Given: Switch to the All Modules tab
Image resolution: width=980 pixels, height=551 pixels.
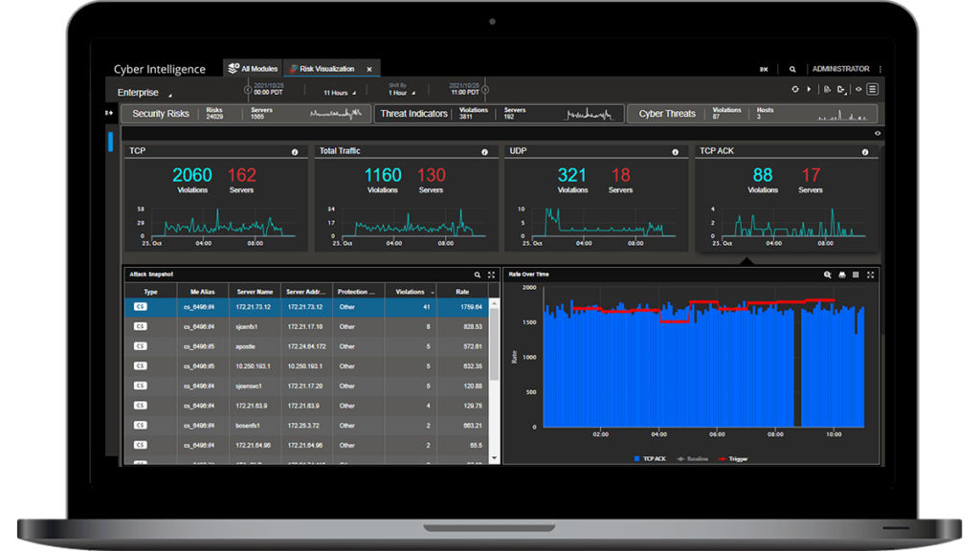Looking at the screenshot, I should pyautogui.click(x=253, y=68).
